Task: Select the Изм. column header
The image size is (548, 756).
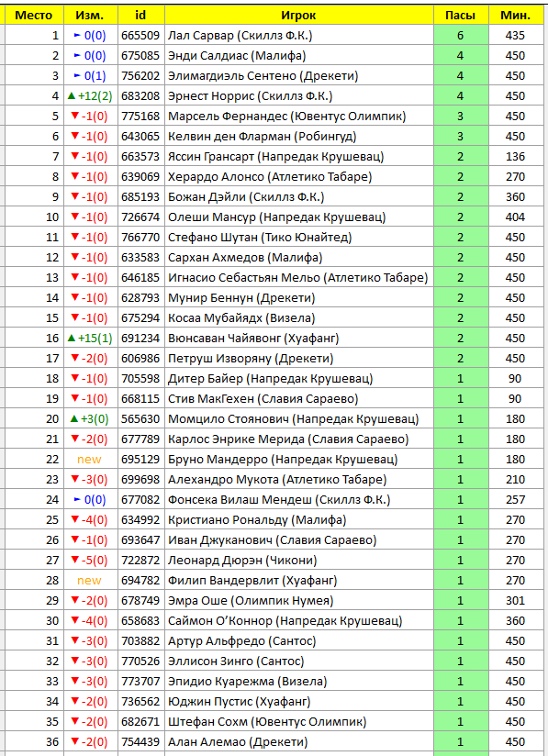Action: click(x=91, y=15)
